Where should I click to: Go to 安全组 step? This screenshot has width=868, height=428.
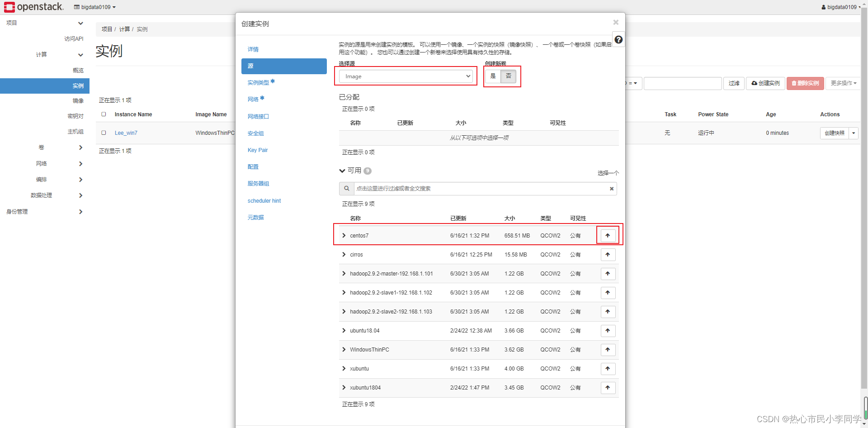point(255,133)
